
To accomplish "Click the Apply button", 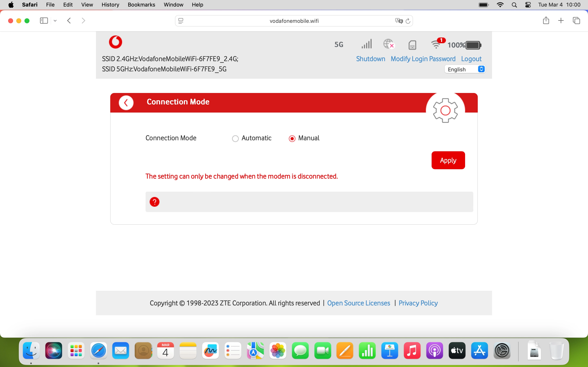I will tap(448, 160).
